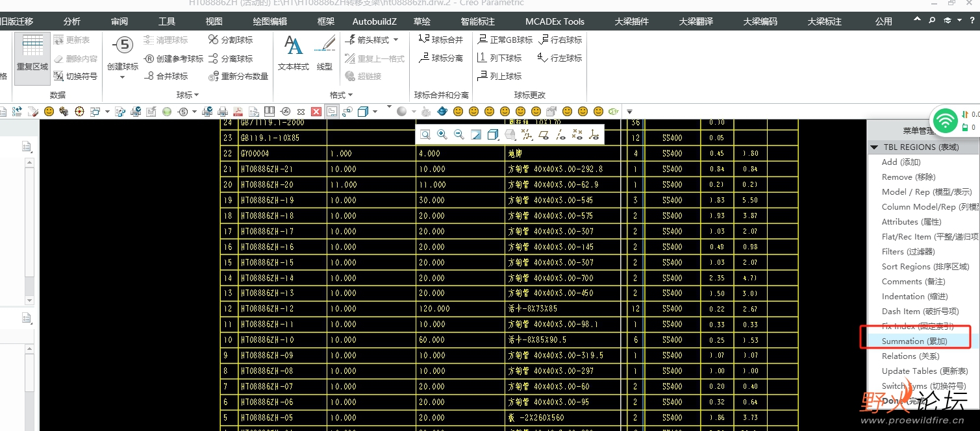Select Indentation (缩进) menu item
980x431 pixels.
914,297
